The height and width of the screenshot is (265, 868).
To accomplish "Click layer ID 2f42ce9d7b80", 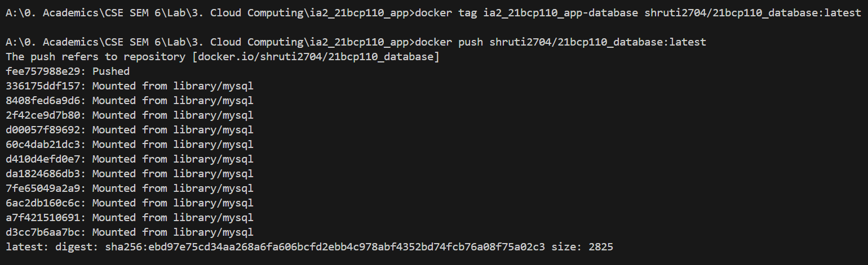I will tap(45, 115).
